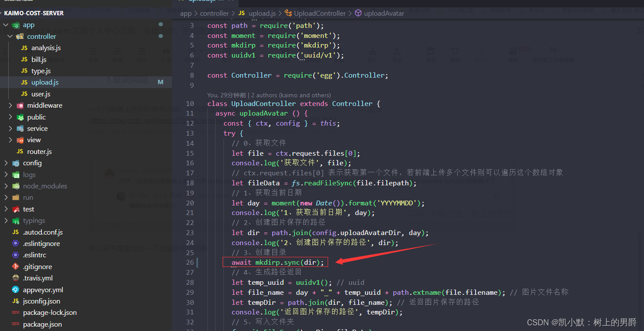Click the app breadcrumb segment
This screenshot has height=331, width=644.
[x=186, y=14]
